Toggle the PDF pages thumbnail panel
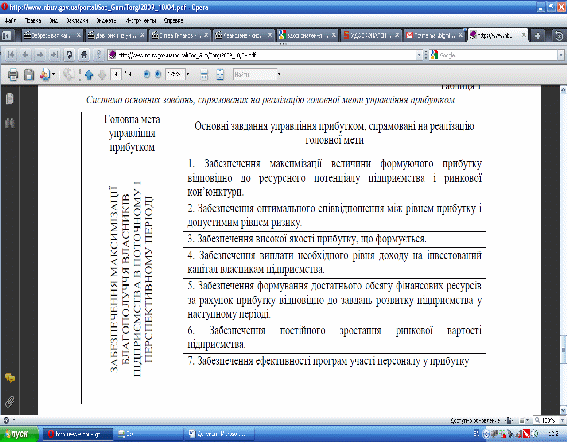This screenshot has width=568, height=443. [x=10, y=99]
